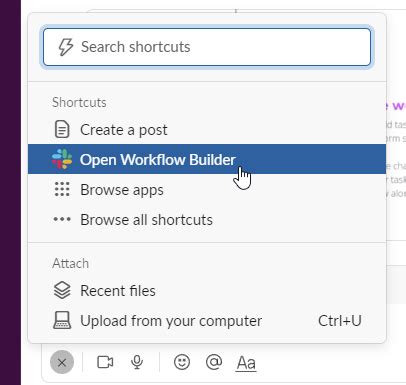Open the emoji picker smiley icon
Screen dimensions: 406x385
(x=182, y=362)
